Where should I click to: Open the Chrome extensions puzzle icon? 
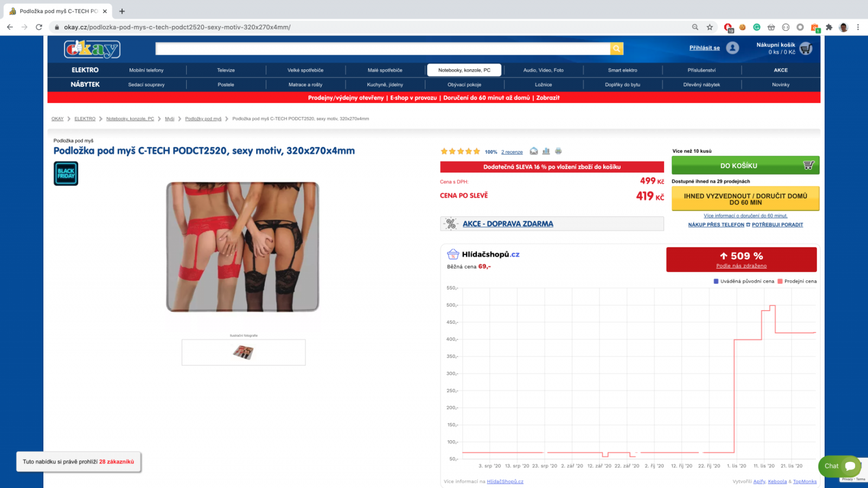coord(829,27)
